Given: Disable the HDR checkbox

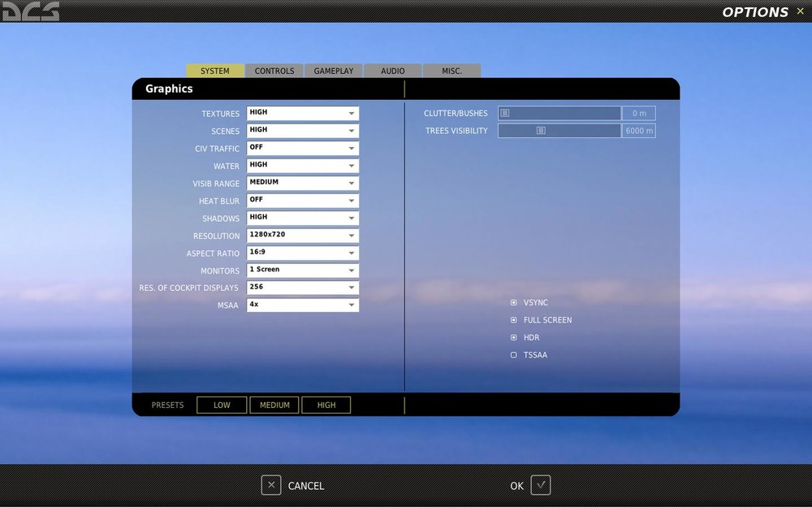Looking at the screenshot, I should point(514,337).
